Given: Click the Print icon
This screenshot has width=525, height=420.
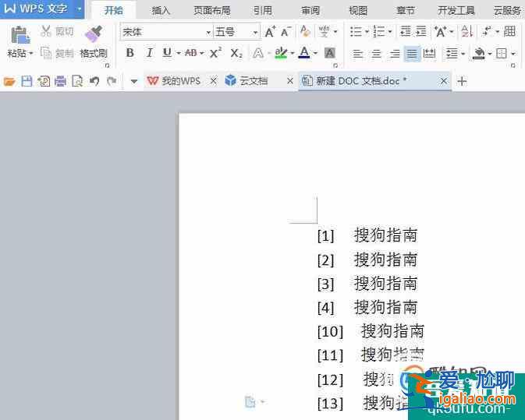Looking at the screenshot, I should click(60, 81).
